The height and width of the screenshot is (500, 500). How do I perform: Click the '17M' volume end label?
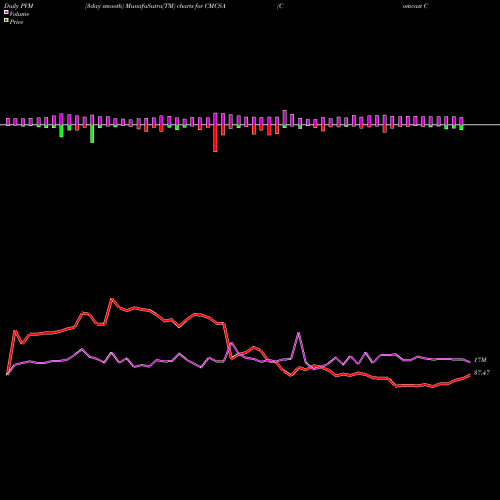(480, 360)
